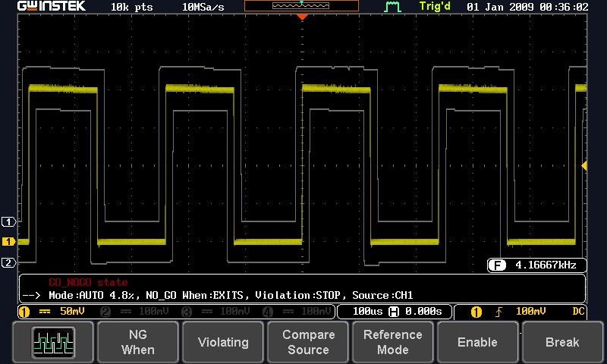Click the orange horizontal trigger position marker
This screenshot has height=364, width=607.
[x=302, y=17]
